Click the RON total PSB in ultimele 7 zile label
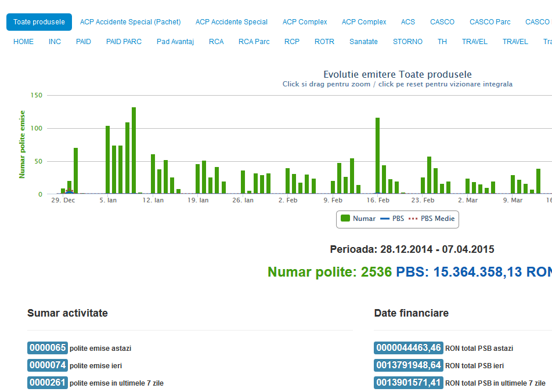The width and height of the screenshot is (552, 392). (x=495, y=383)
